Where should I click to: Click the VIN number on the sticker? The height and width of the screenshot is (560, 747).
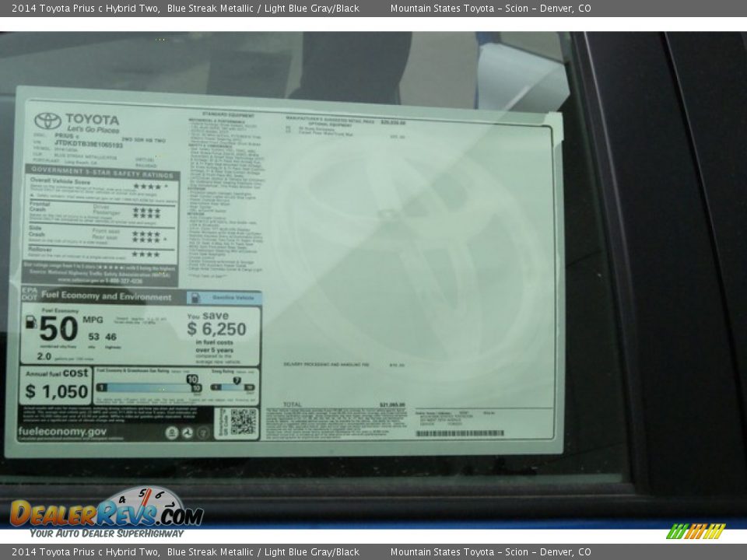coord(88,145)
